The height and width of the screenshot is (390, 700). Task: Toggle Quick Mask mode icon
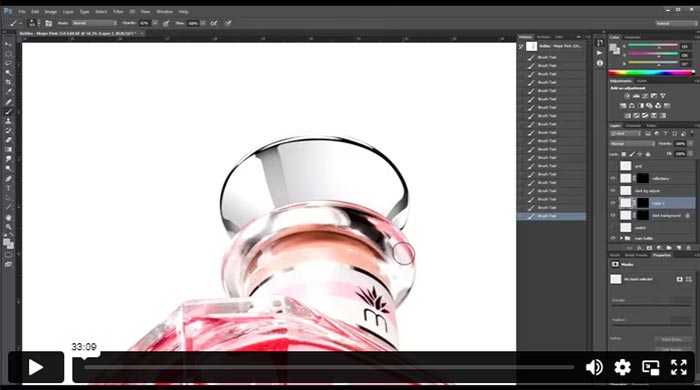(8, 255)
